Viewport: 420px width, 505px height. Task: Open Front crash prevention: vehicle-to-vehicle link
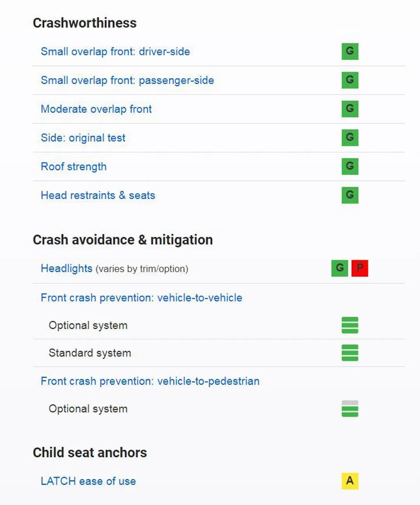(141, 298)
